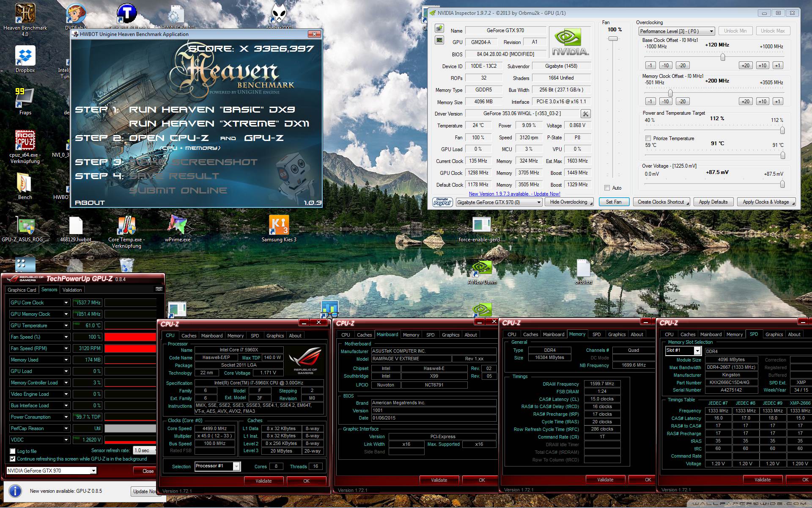Toggle the Priorize Temperature checkbox

648,138
